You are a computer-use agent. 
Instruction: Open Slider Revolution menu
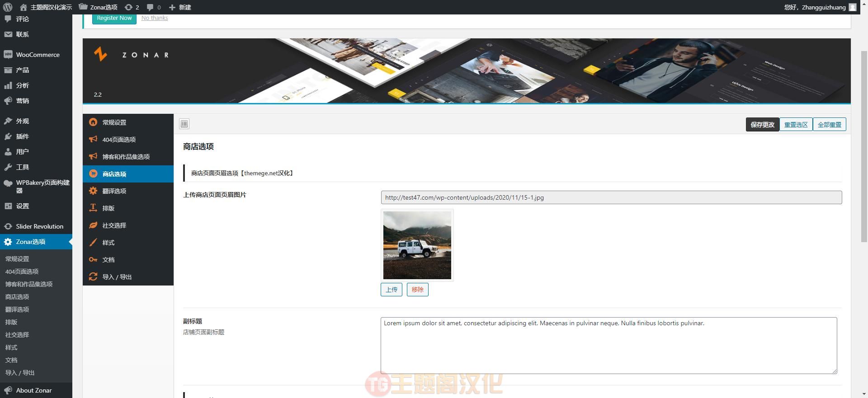point(36,226)
